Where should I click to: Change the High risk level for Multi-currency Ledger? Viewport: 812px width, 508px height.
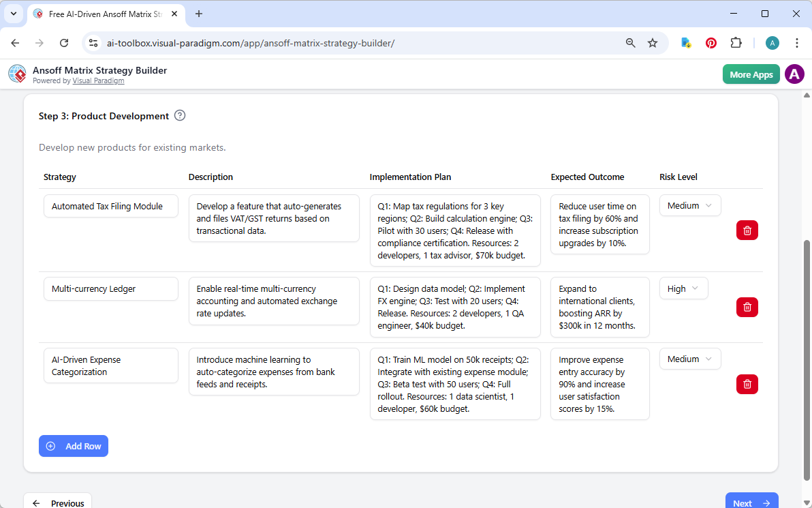(683, 288)
